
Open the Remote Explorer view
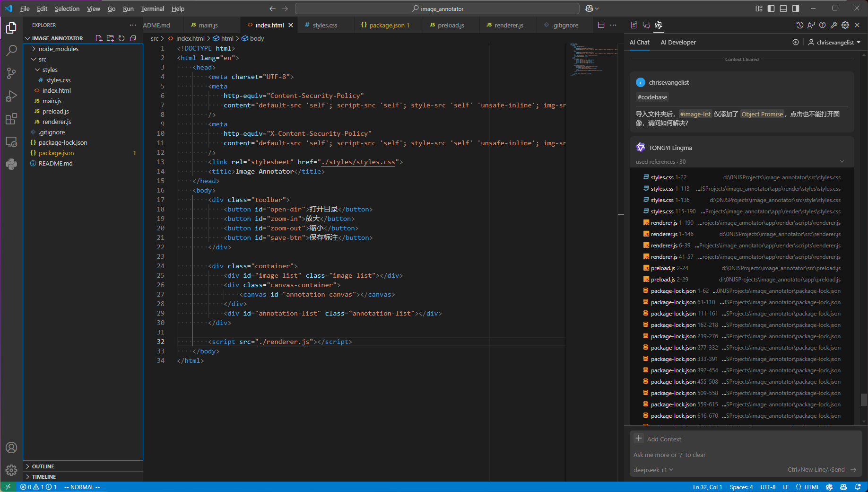(x=11, y=141)
